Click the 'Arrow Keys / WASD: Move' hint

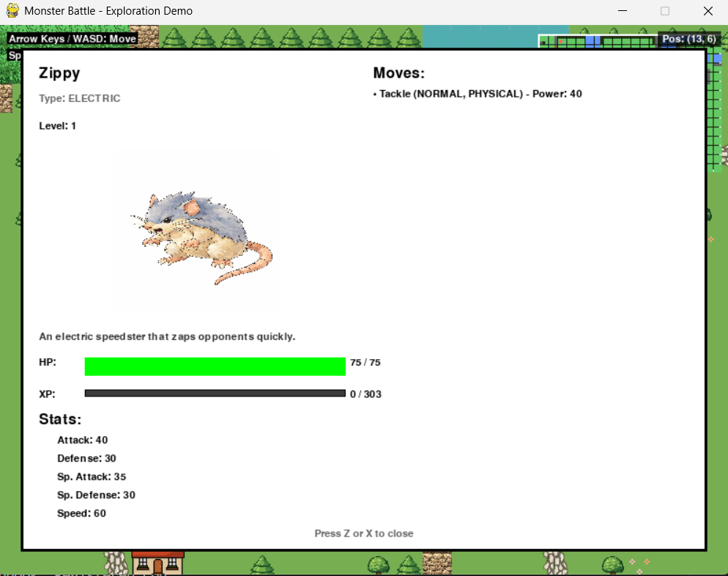(73, 39)
